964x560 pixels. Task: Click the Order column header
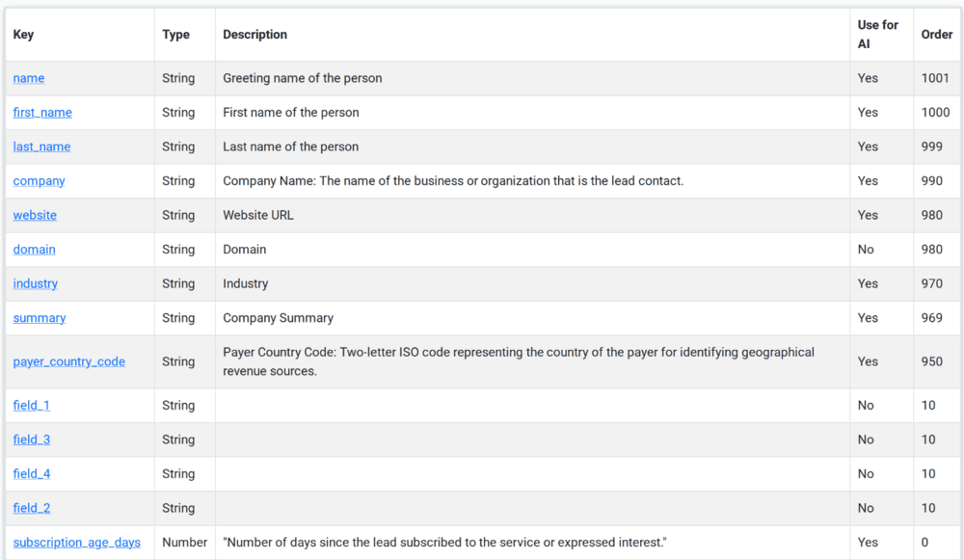[x=936, y=35]
